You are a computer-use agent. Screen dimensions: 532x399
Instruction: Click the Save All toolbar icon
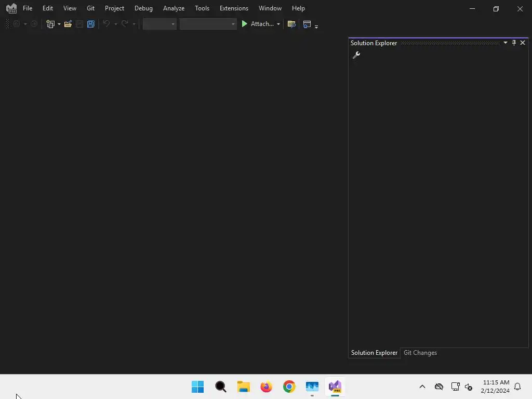coord(90,24)
